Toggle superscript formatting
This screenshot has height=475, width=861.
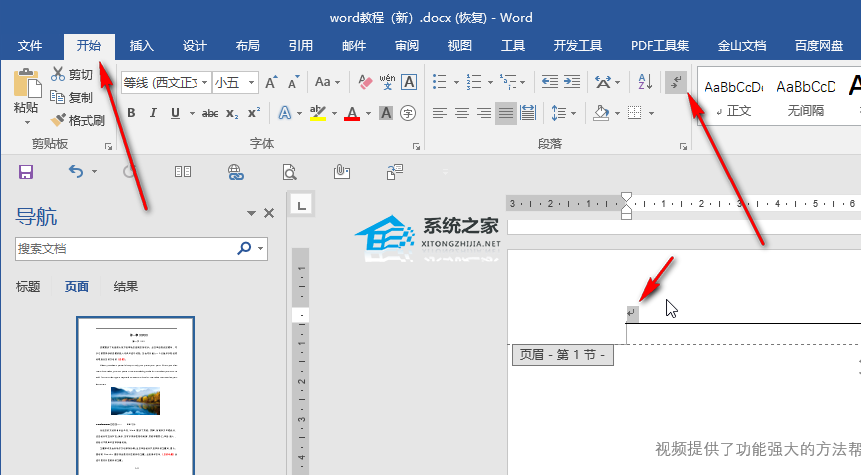[254, 113]
